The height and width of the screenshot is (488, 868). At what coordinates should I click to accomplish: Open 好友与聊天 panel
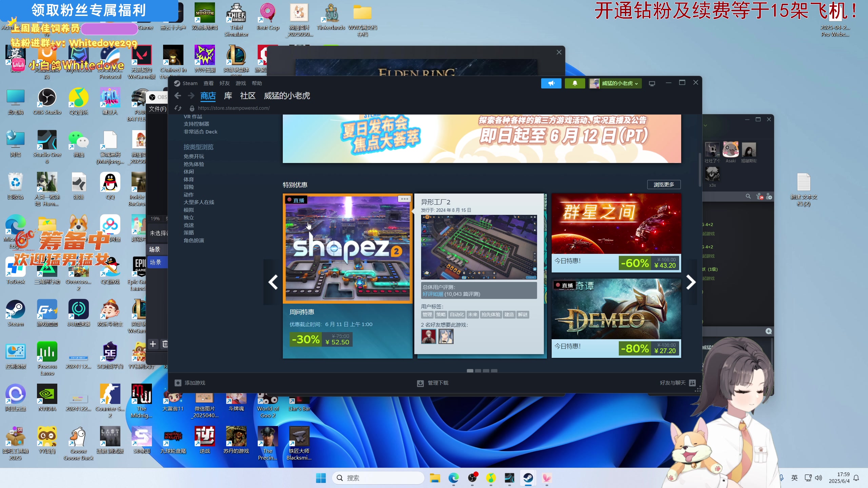coord(677,383)
